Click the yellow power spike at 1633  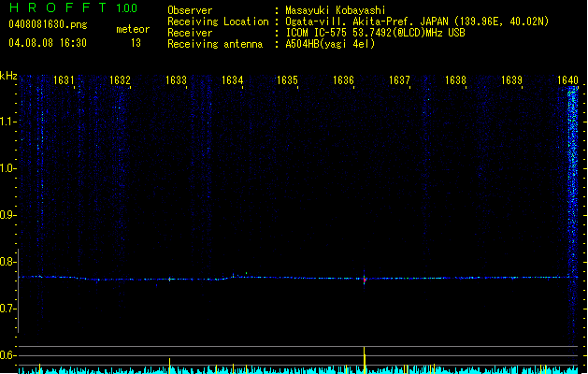pos(169,366)
